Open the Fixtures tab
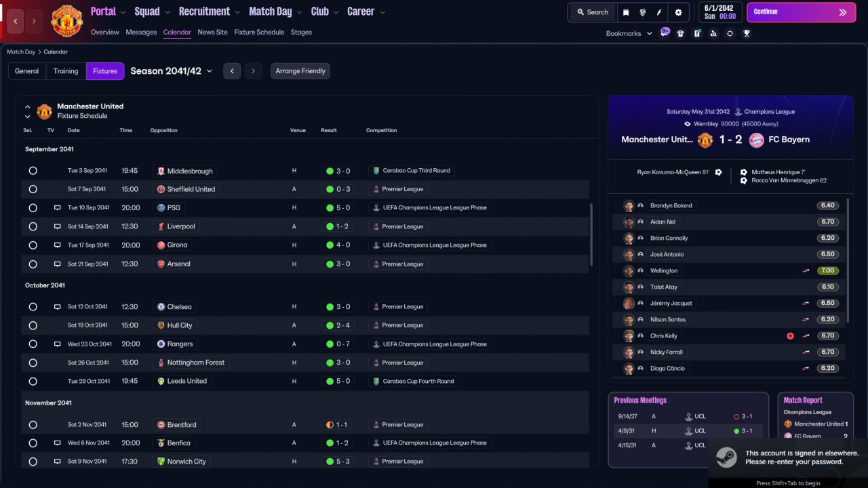The image size is (868, 488). pos(105,71)
